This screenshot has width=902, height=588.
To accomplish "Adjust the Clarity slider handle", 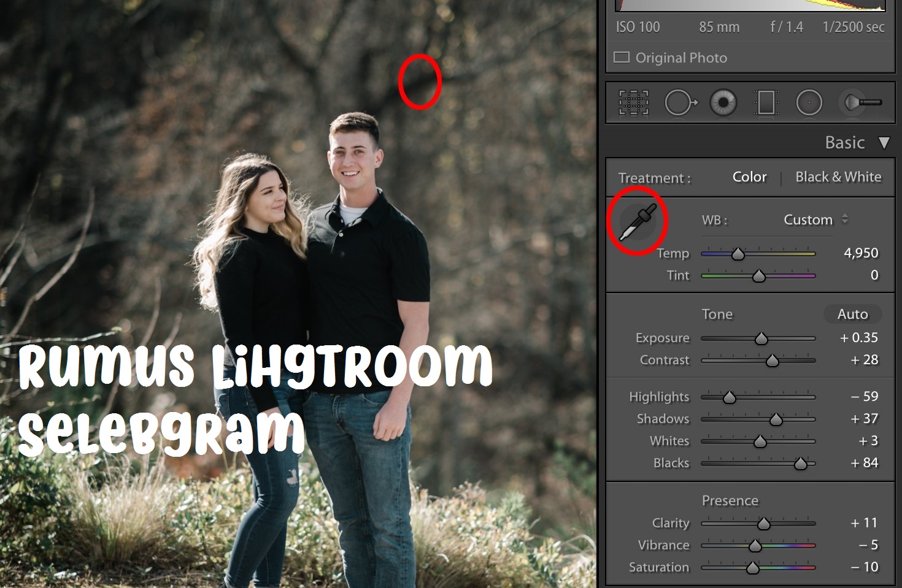I will click(x=763, y=524).
